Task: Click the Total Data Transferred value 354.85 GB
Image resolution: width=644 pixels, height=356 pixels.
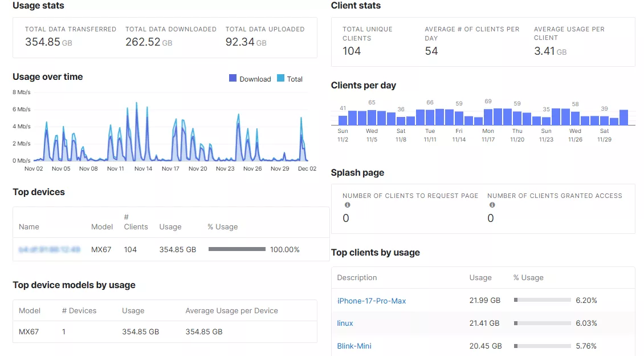Action: pyautogui.click(x=48, y=41)
